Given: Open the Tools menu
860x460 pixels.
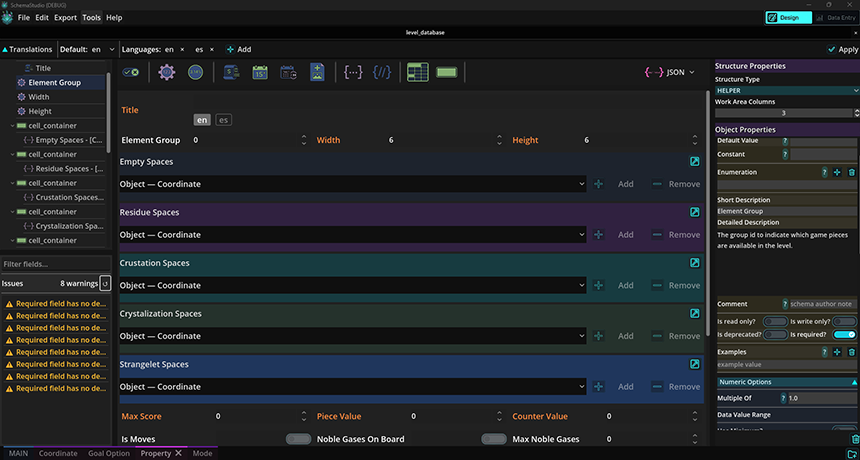Looking at the screenshot, I should click(x=92, y=18).
